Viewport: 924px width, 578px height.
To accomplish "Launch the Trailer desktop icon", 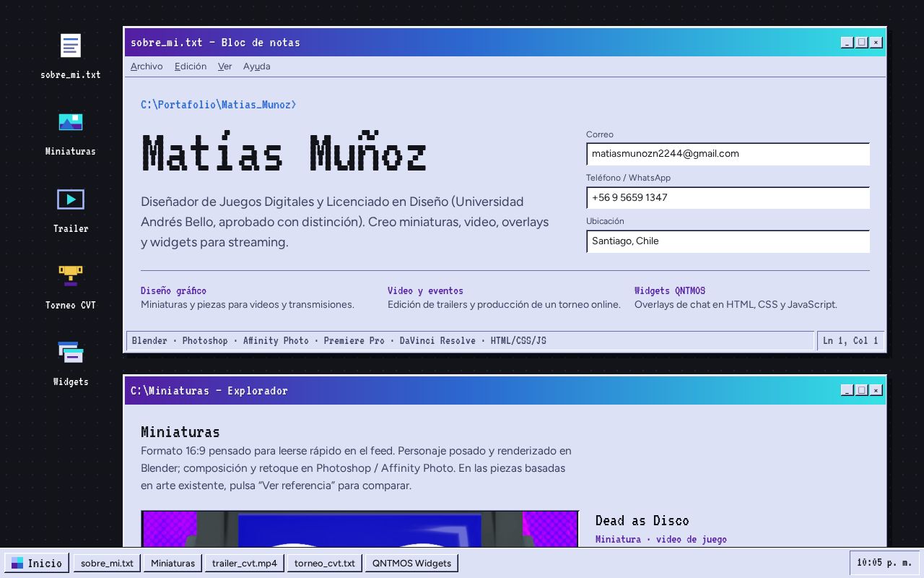I will click(x=70, y=210).
